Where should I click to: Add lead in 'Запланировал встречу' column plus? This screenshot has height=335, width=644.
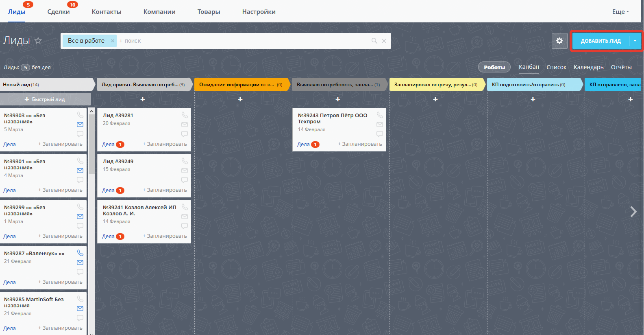(x=435, y=99)
